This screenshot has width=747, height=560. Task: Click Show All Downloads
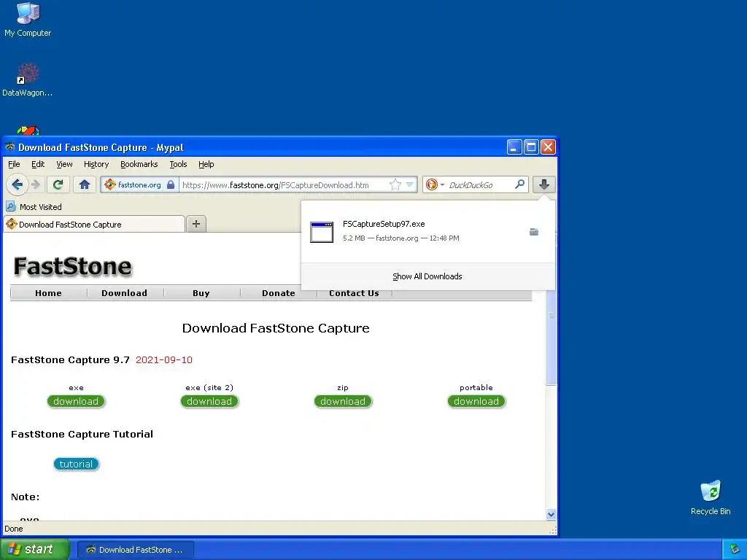click(427, 276)
